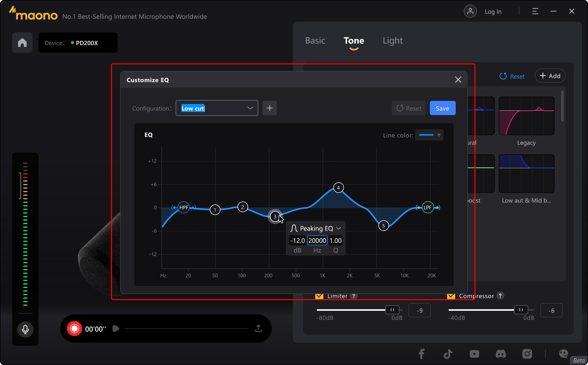Switch to the Light tab
Image resolution: width=588 pixels, height=365 pixels.
[x=393, y=41]
